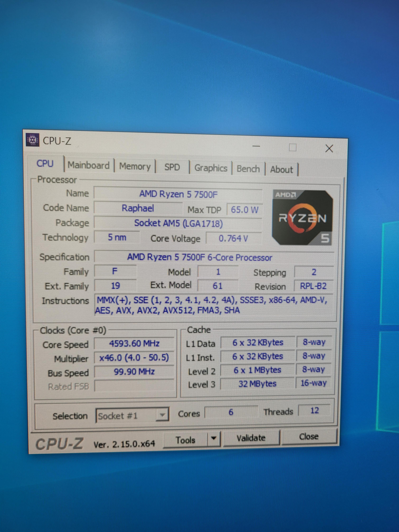The height and width of the screenshot is (532, 399).
Task: Open the Graphics tab
Action: tap(211, 168)
